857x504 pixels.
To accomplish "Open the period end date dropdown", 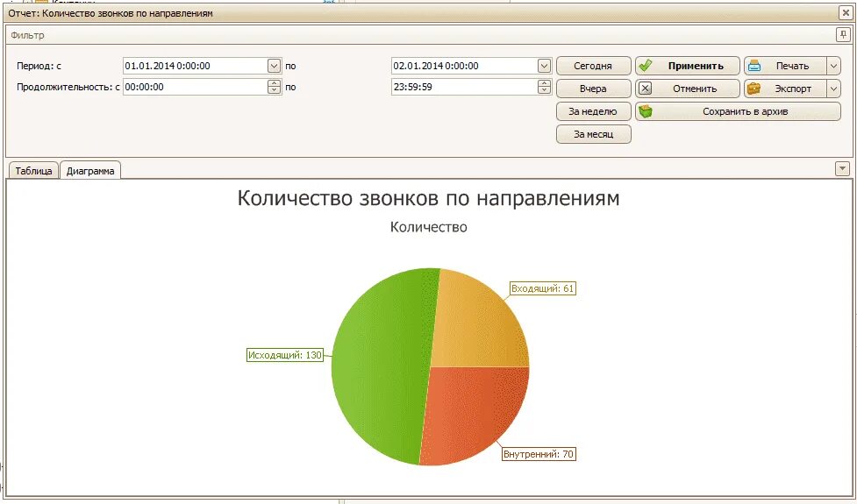I will pyautogui.click(x=544, y=66).
